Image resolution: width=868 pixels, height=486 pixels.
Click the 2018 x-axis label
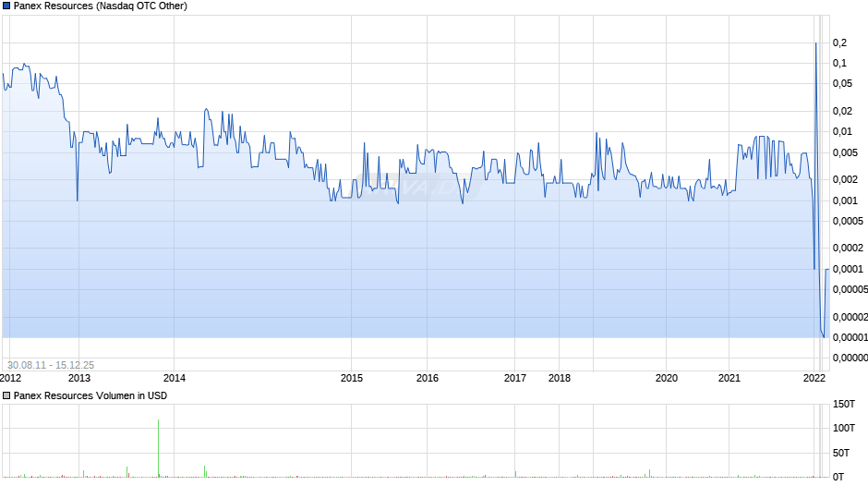click(x=559, y=378)
